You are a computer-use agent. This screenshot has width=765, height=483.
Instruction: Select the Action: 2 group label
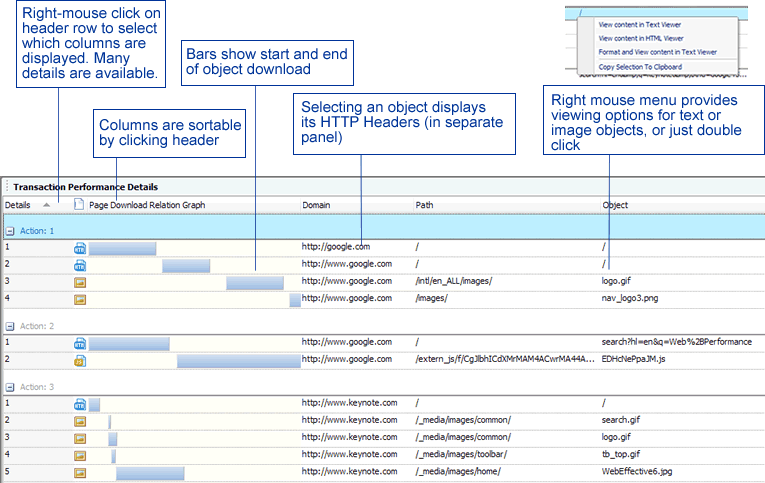click(37, 326)
